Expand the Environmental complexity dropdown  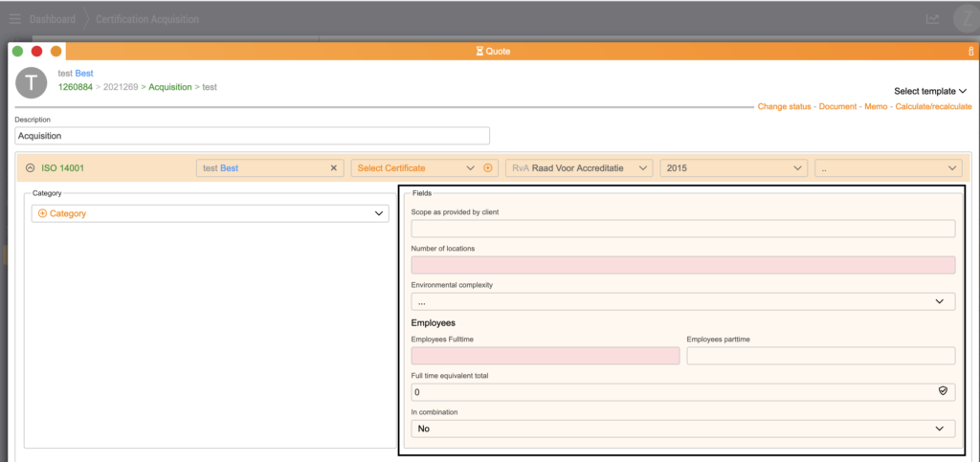(682, 301)
